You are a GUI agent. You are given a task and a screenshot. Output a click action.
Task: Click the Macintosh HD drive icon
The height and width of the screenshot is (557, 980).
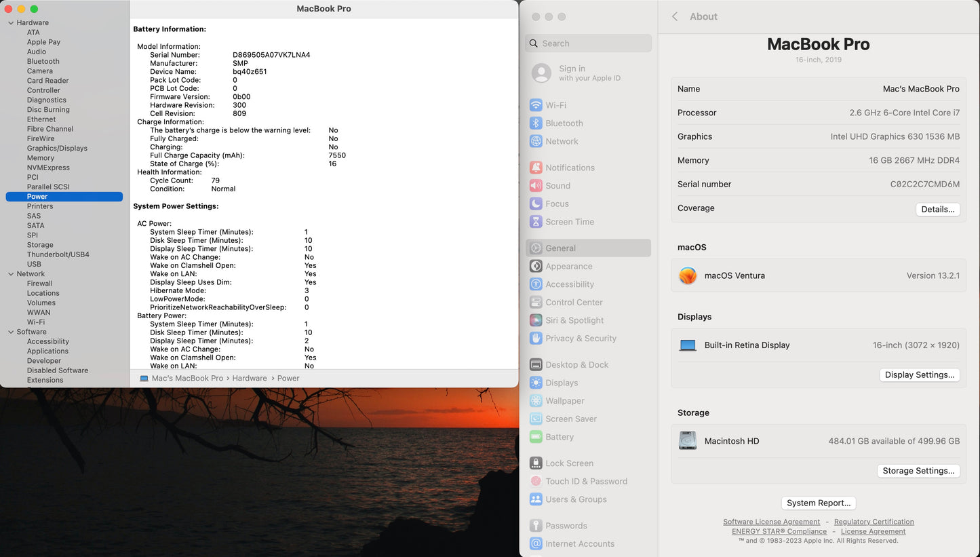(688, 441)
